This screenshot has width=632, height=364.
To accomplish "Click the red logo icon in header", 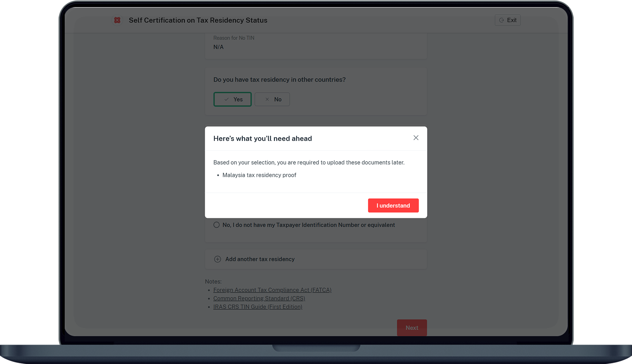I will 117,20.
